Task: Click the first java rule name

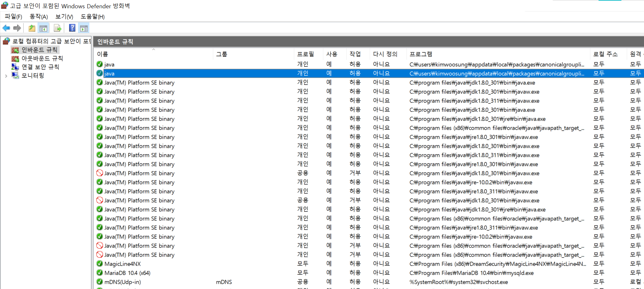Action: 109,65
